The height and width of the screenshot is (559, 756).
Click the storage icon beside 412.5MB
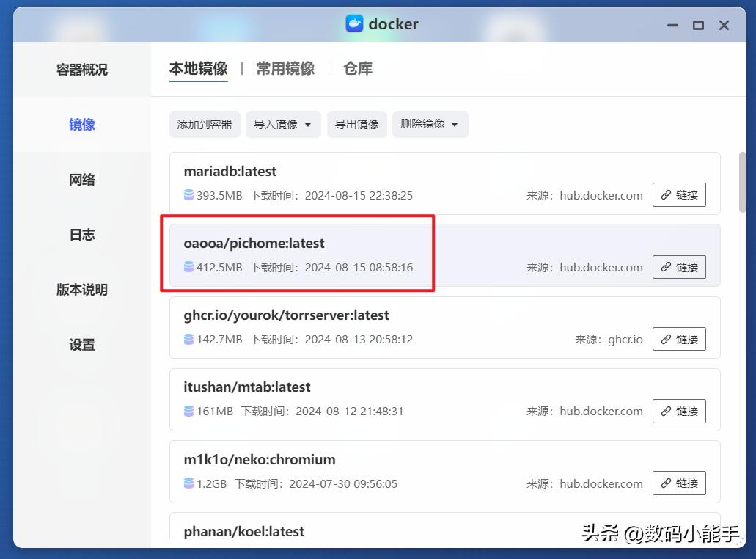[188, 267]
